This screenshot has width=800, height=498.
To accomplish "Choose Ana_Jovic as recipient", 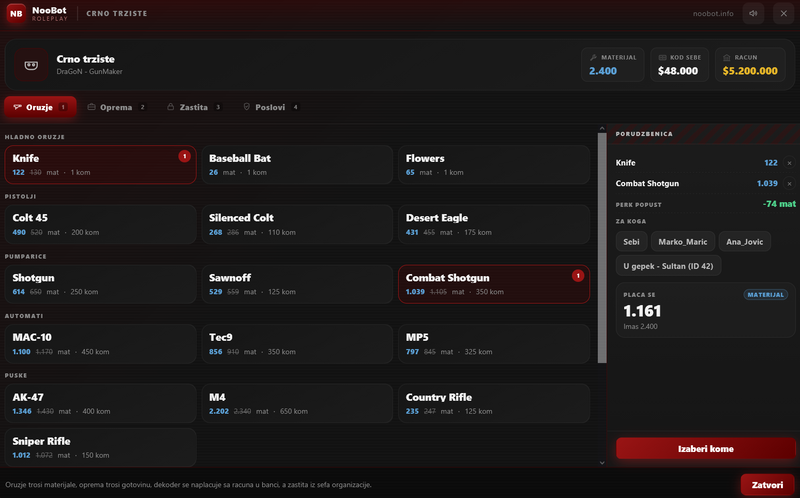I will [x=744, y=241].
